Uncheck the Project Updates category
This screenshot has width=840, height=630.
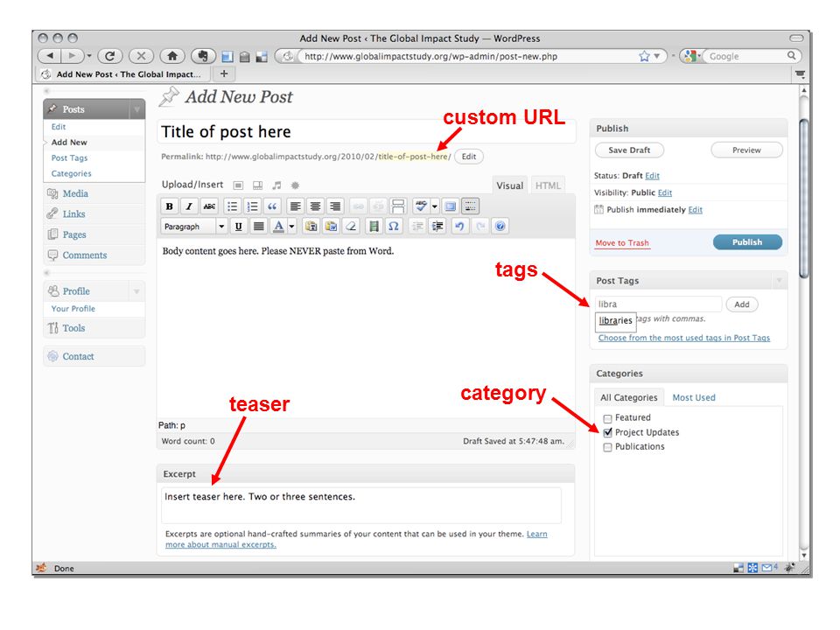click(x=607, y=432)
